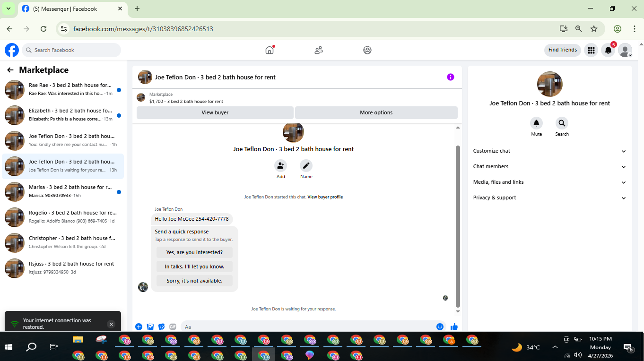Send quick response 'Sorry, it's not available.'
This screenshot has width=644, height=361.
coord(194,281)
